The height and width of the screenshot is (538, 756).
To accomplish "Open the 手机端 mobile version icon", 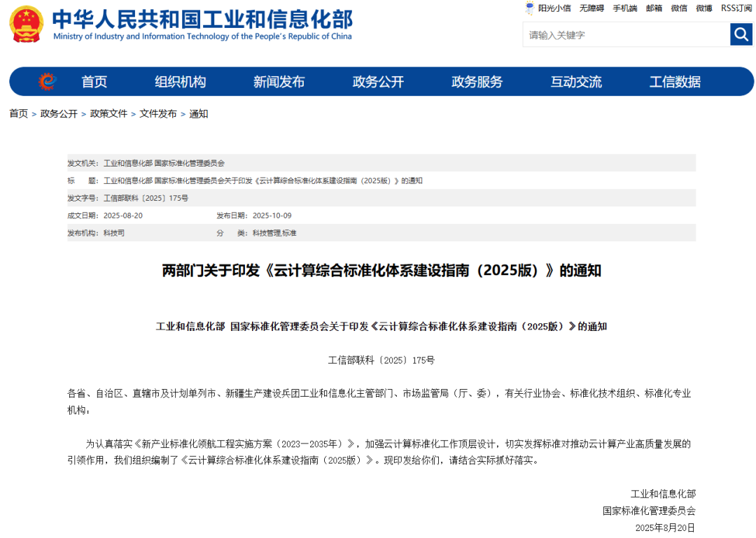I will coord(624,8).
